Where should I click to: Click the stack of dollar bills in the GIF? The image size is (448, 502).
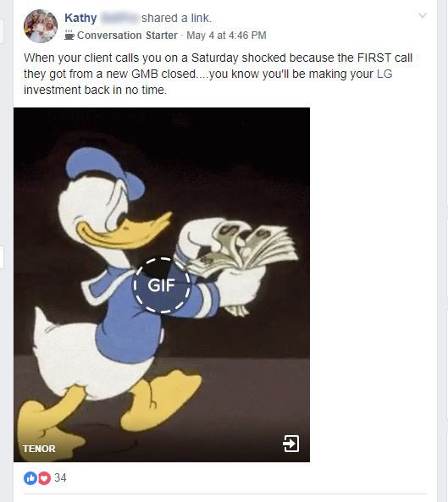pos(246,248)
